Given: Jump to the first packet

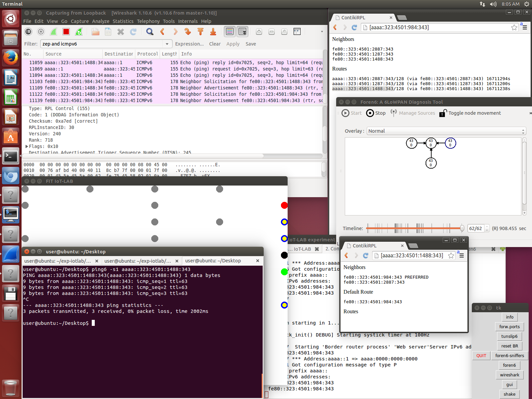Looking at the screenshot, I should 200,32.
